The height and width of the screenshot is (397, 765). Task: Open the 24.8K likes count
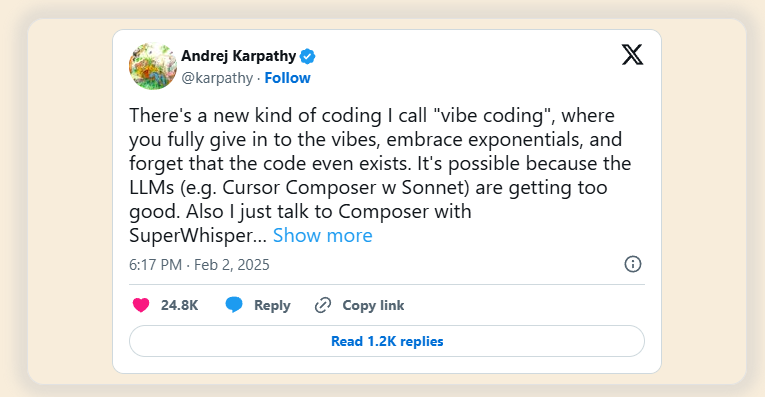pos(180,305)
